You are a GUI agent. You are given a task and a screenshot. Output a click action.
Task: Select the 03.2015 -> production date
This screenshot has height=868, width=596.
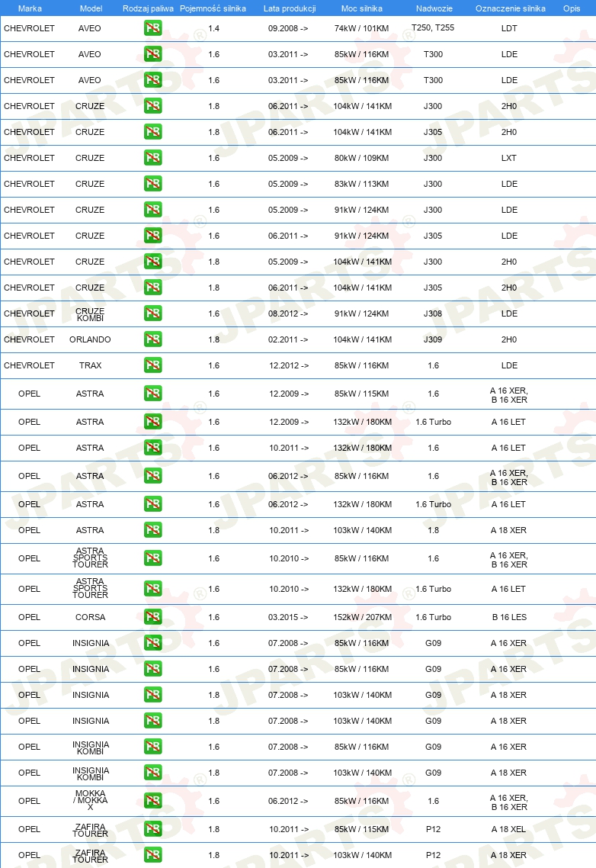288,617
